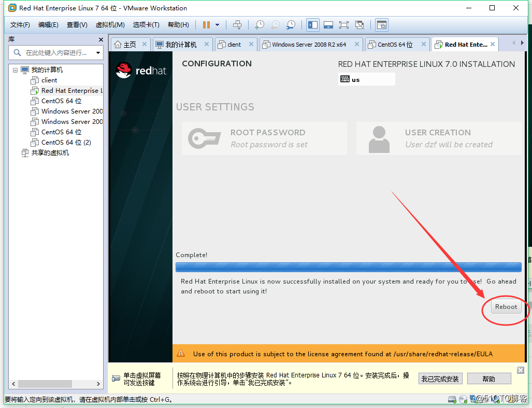Click the library search magnifier icon

[17, 52]
